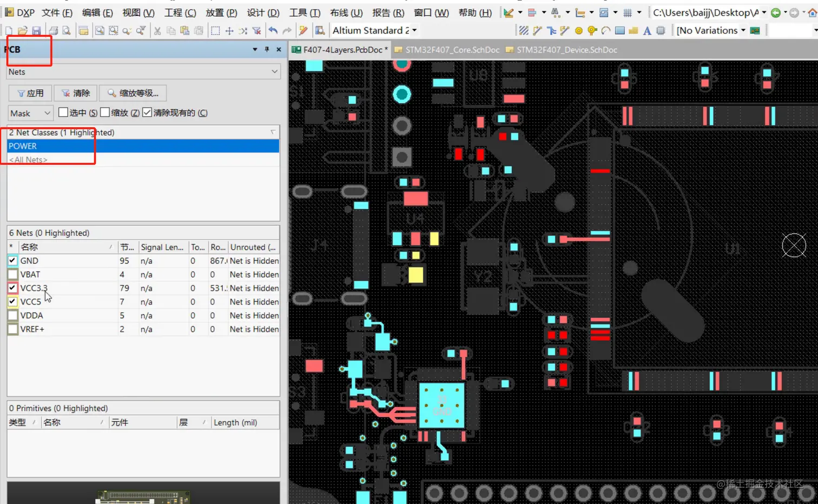Close the PCB panel
818x504 pixels.
click(279, 49)
